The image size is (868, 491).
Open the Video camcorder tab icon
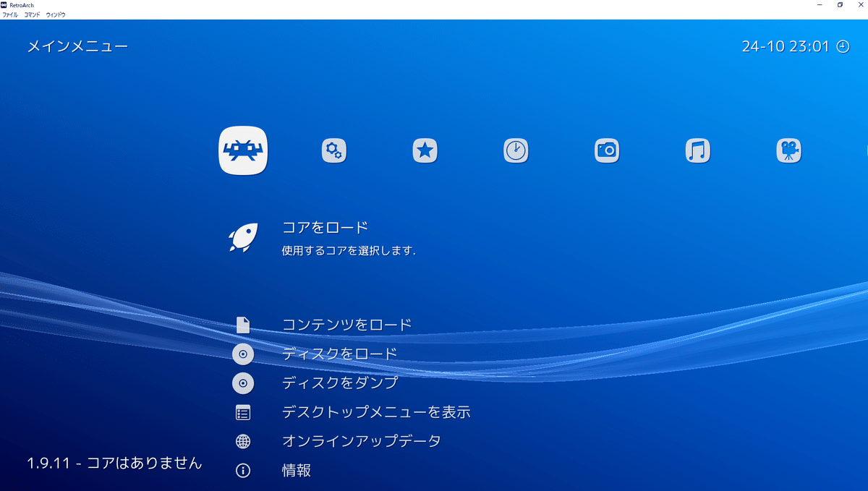coord(788,150)
